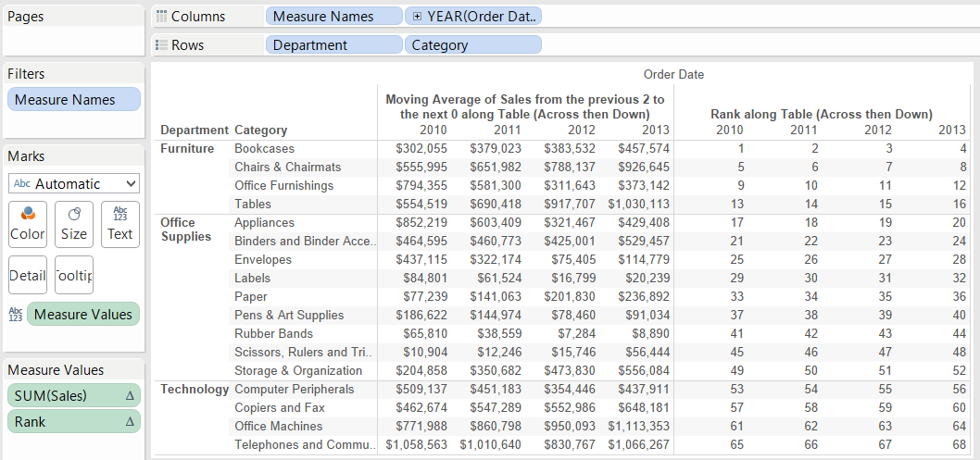The image size is (980, 460).
Task: Click the Text marks card button
Action: [119, 224]
